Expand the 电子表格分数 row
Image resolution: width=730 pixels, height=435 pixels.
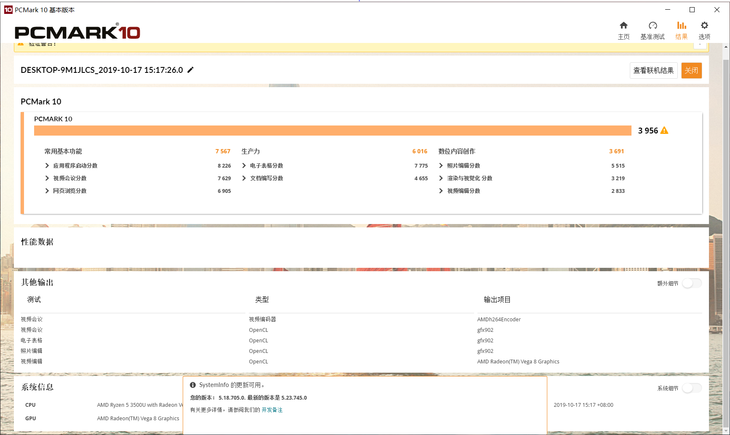click(x=244, y=165)
